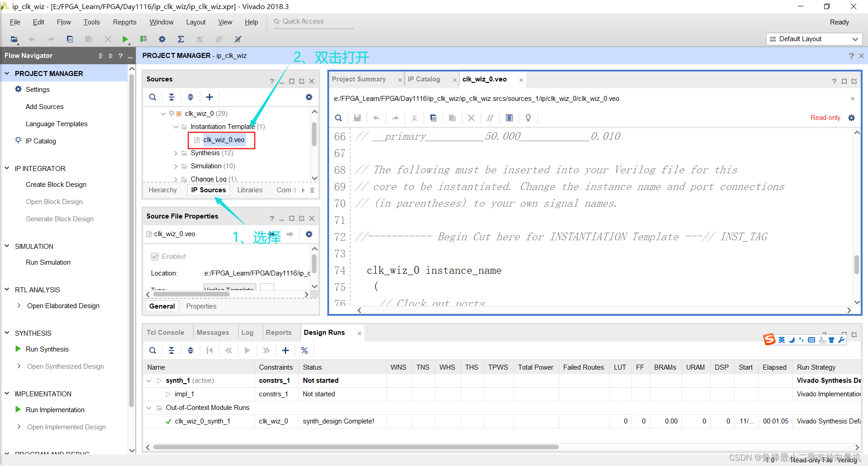Click the editor vertical scrollbar thumb

tap(856, 265)
